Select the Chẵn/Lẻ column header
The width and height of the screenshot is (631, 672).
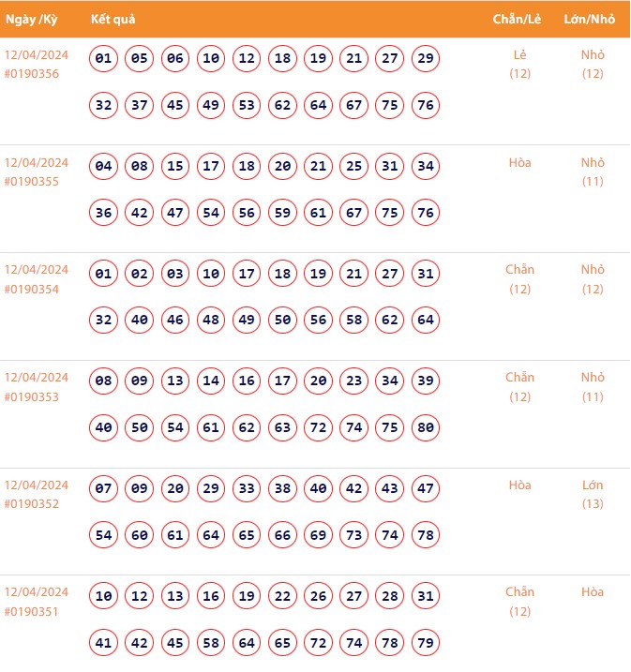click(518, 20)
